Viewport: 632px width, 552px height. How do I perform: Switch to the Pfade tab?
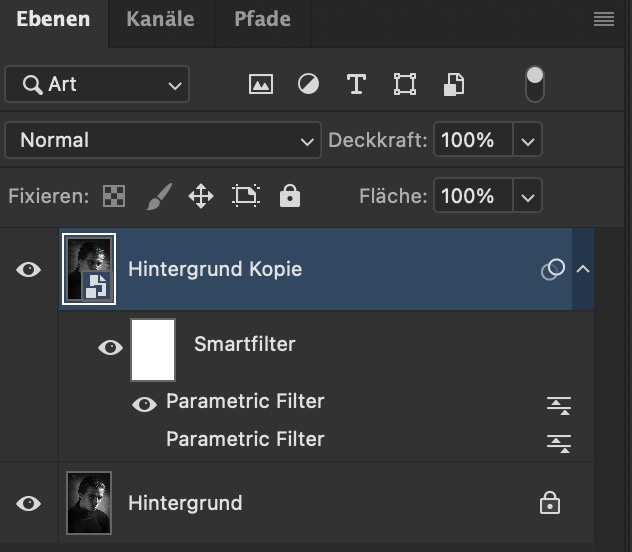(x=264, y=19)
